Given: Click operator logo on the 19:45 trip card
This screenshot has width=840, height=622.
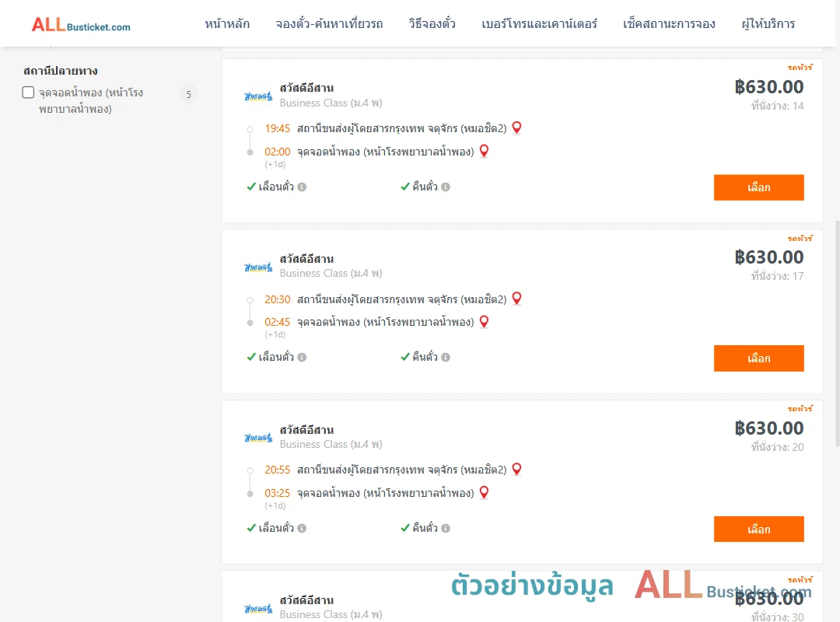Looking at the screenshot, I should (x=258, y=96).
